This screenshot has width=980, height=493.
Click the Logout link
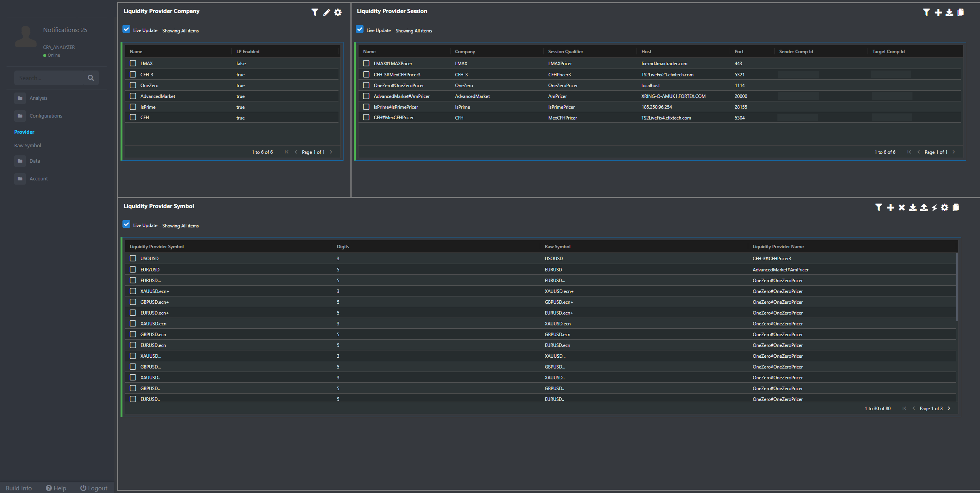tap(93, 488)
